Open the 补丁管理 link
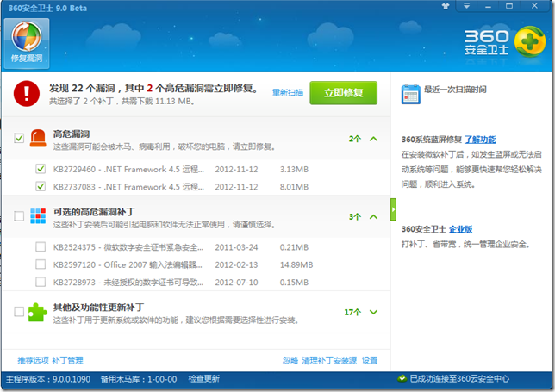 (67, 360)
